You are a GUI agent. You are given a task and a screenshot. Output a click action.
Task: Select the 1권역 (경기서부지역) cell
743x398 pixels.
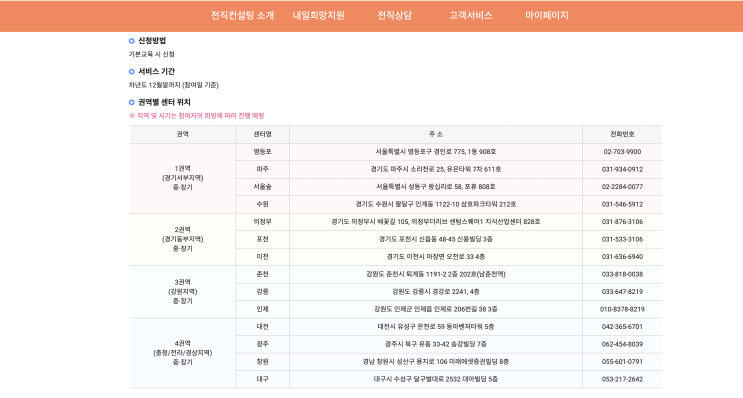point(182,178)
